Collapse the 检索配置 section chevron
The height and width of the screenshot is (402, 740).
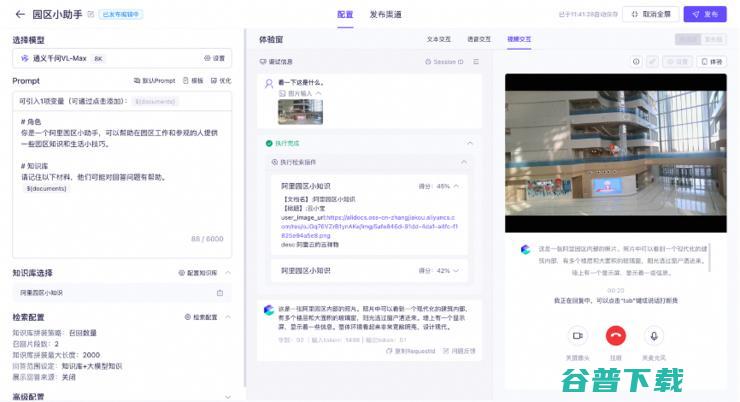[x=228, y=317]
